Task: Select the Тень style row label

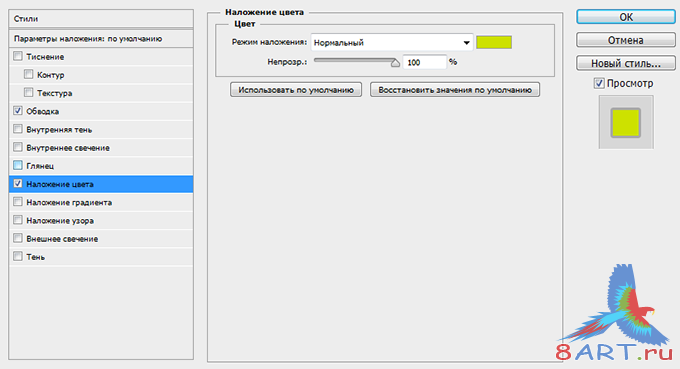Action: point(36,257)
